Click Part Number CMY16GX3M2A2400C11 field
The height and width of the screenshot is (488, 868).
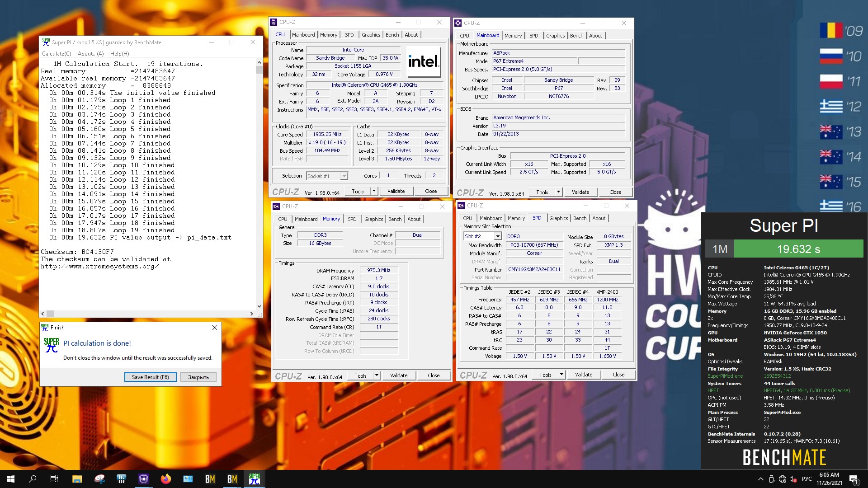pos(534,269)
